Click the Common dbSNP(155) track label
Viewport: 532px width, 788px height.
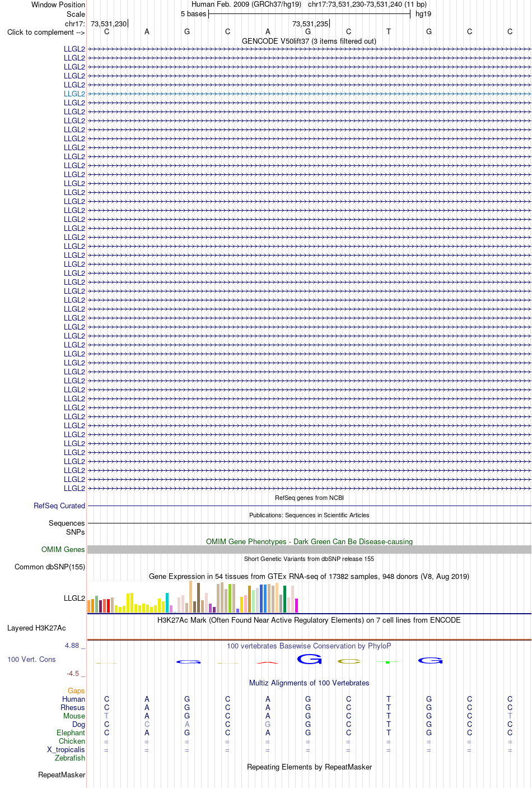pyautogui.click(x=50, y=567)
